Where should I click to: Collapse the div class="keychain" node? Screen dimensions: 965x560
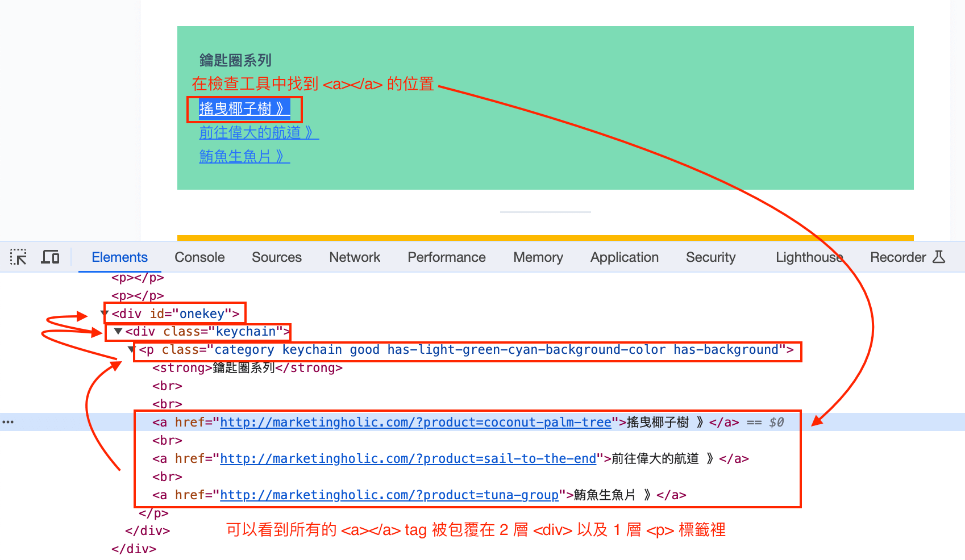click(118, 331)
